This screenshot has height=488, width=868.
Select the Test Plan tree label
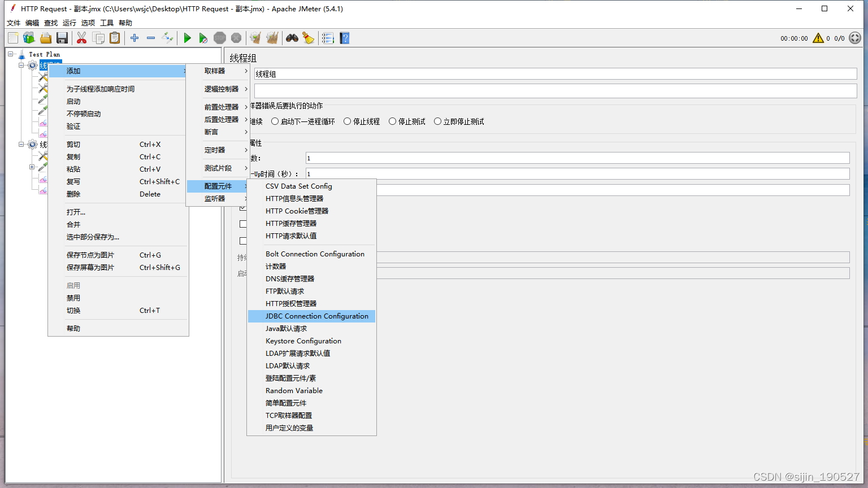tap(44, 54)
